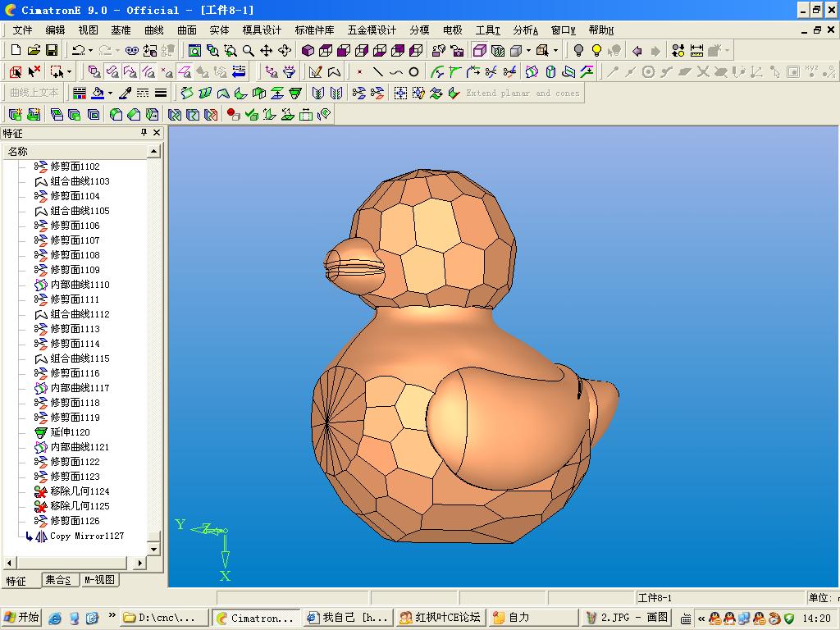This screenshot has height=630, width=840.
Task: Click the Sketcher pencil-and-triangle icon
Action: (316, 72)
